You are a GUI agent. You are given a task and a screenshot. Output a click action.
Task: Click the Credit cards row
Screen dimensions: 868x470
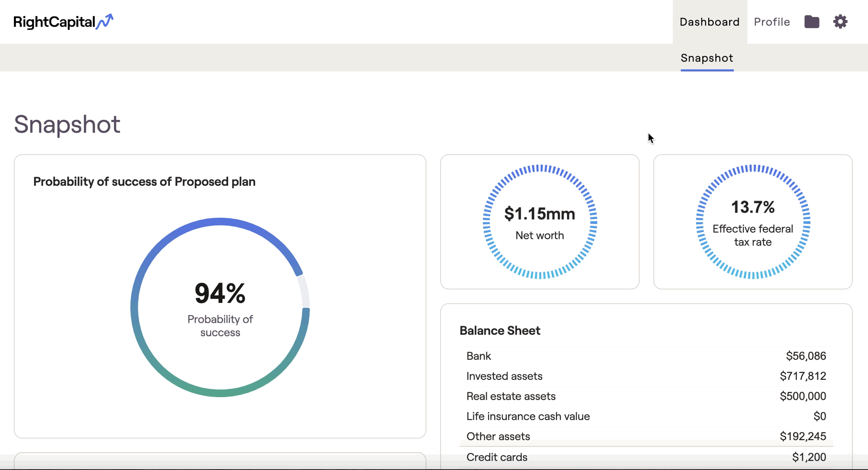click(x=646, y=457)
